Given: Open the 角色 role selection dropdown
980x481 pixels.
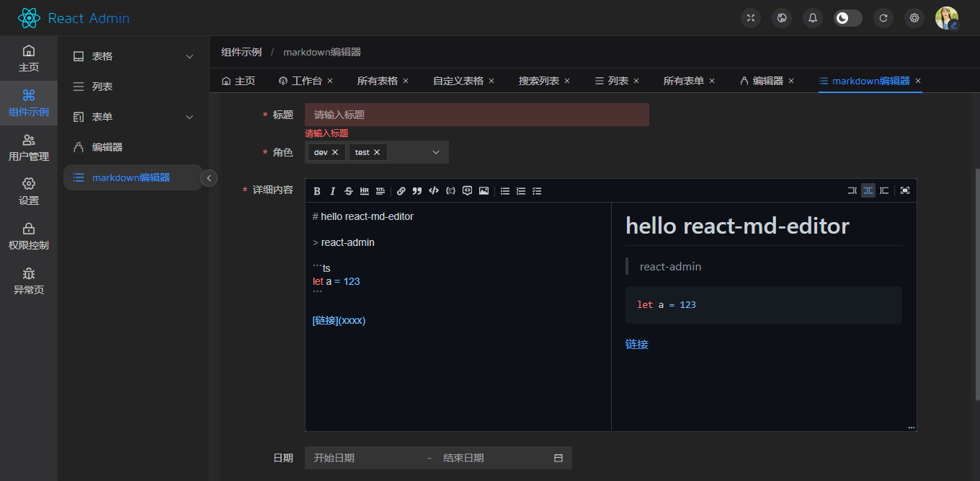Looking at the screenshot, I should (x=435, y=152).
